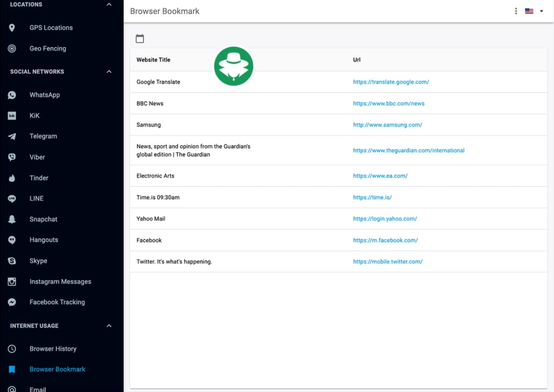This screenshot has width=554, height=392.
Task: Switch to the Browser Bookmark section
Action: (57, 369)
